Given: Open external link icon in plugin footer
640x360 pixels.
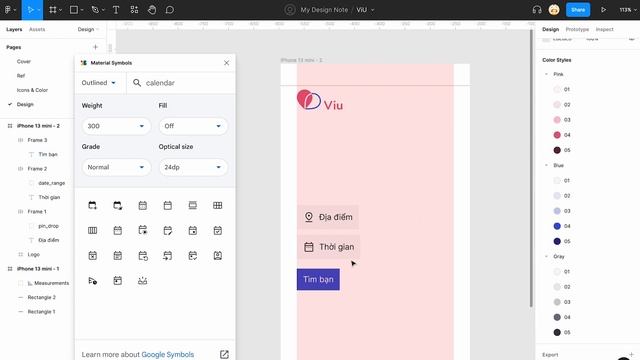Looking at the screenshot, I should coord(224,354).
